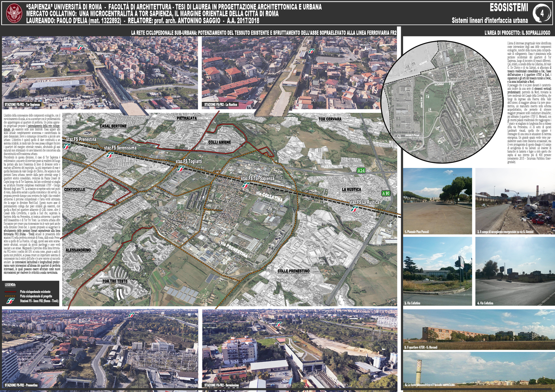This screenshot has height=392, width=555.
Task: Click the FS logo under staz.FS La Rustica label
Action: click(354, 209)
